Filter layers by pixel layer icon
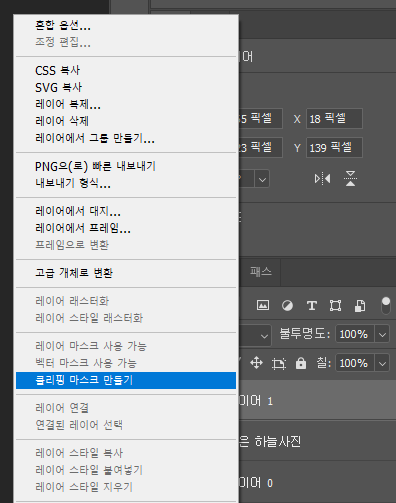Viewport: 396px width, 503px height. 263,305
